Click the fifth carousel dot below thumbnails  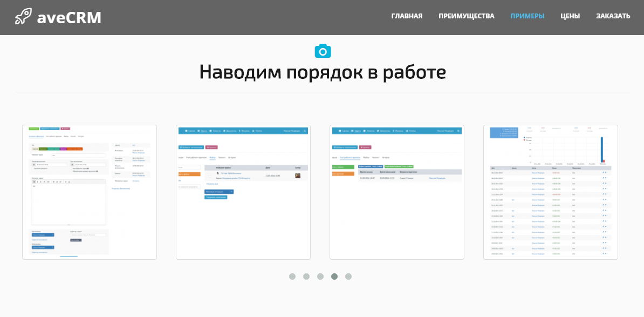coord(348,276)
